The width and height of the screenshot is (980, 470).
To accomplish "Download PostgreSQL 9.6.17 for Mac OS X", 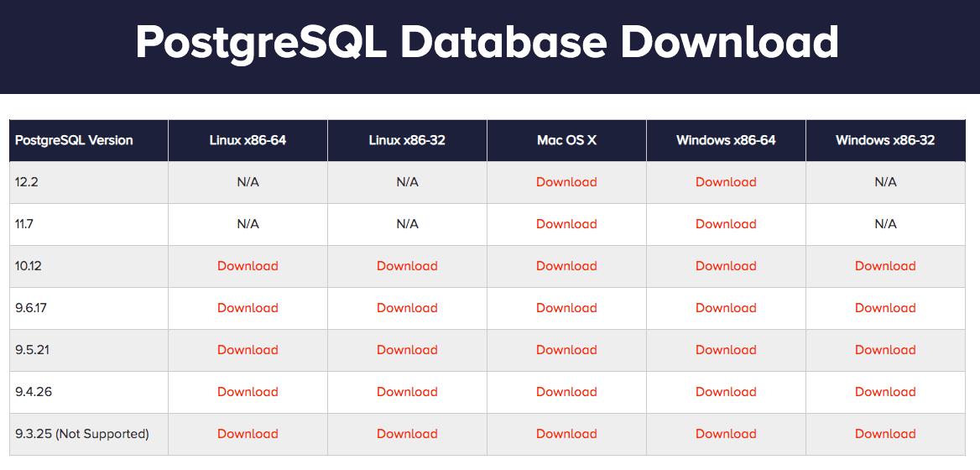I will [566, 308].
